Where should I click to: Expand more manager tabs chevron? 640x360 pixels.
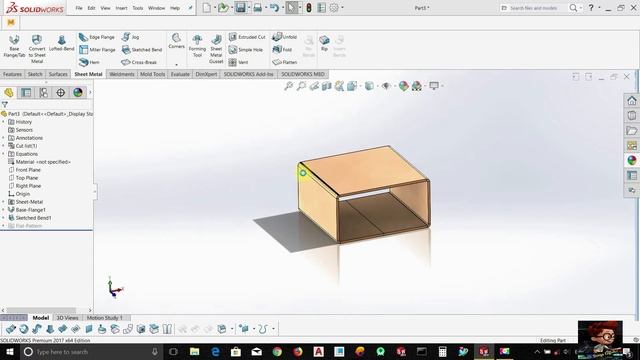(90, 93)
